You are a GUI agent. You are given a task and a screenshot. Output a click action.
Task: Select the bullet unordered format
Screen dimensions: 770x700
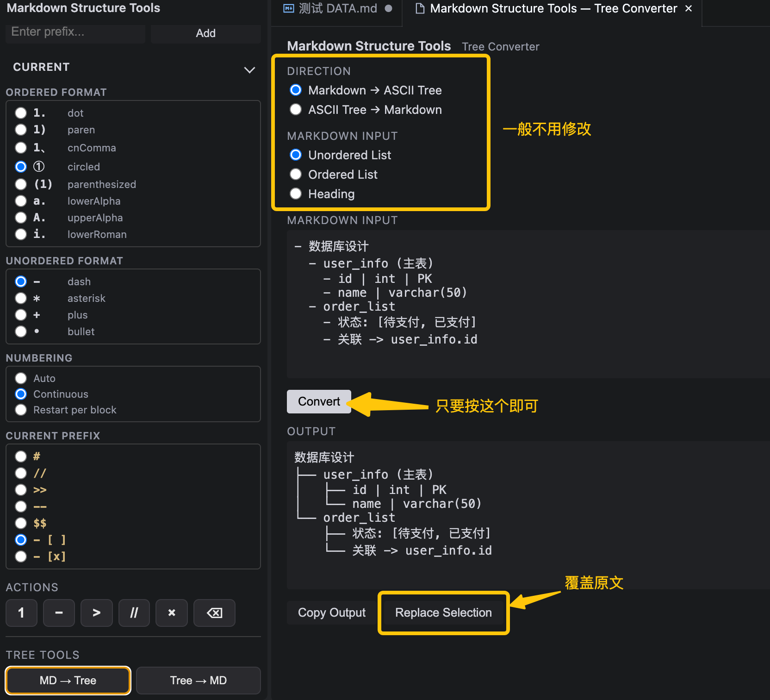click(x=21, y=331)
